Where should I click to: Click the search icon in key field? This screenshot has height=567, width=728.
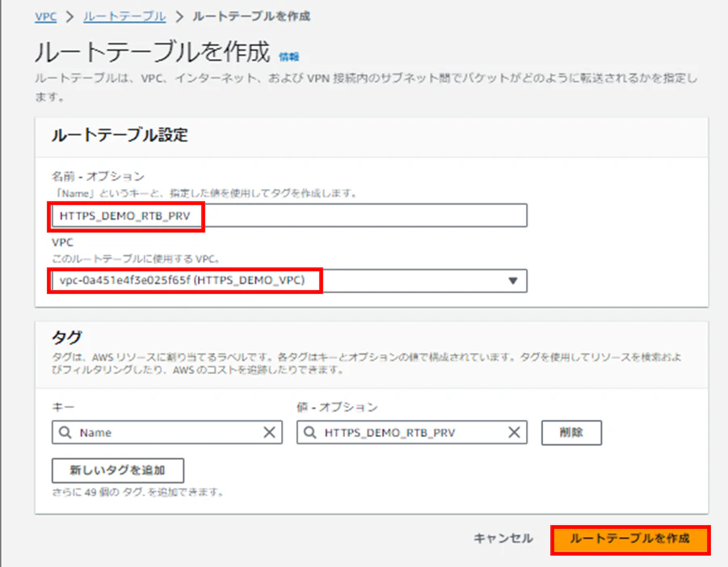coord(65,432)
